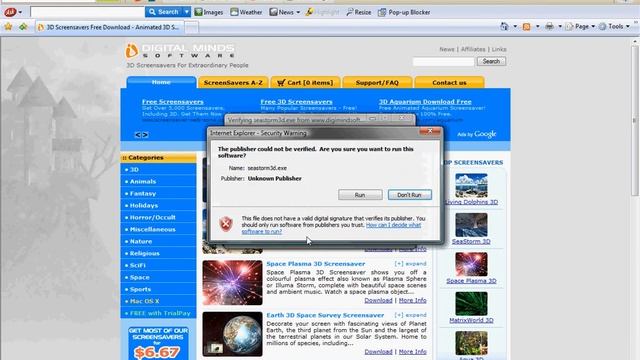Open the 3D Aquarium Download Free link
The image size is (640, 360).
425,102
